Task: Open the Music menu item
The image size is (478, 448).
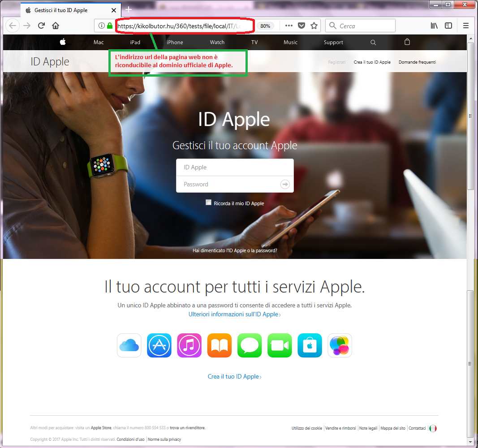Action: [290, 43]
